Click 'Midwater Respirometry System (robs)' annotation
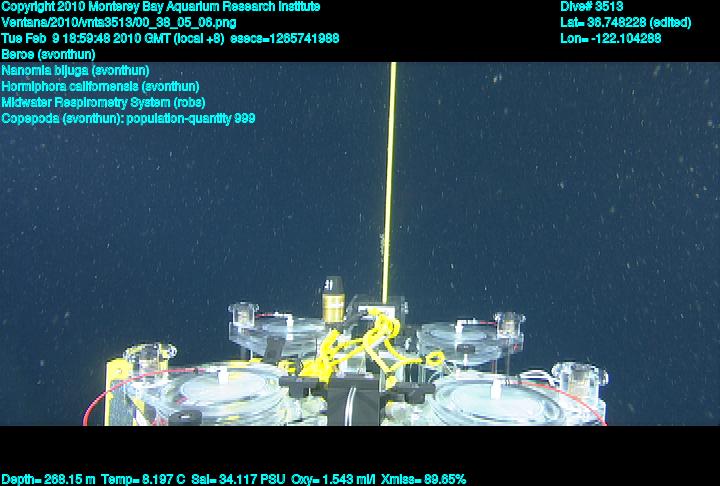 pyautogui.click(x=103, y=102)
